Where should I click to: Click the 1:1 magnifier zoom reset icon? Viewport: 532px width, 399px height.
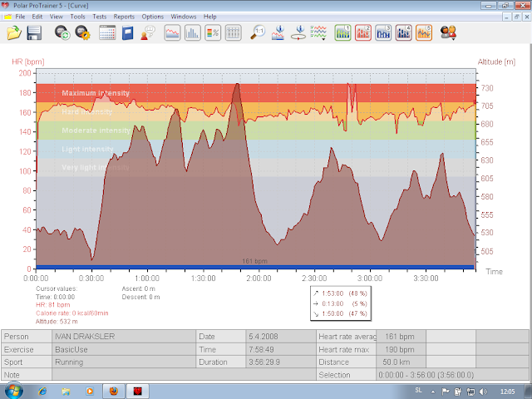coord(258,33)
